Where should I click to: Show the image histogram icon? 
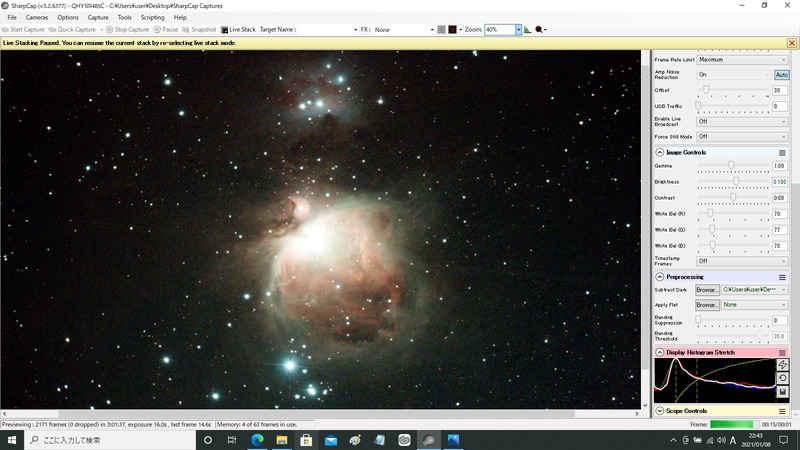pyautogui.click(x=528, y=30)
